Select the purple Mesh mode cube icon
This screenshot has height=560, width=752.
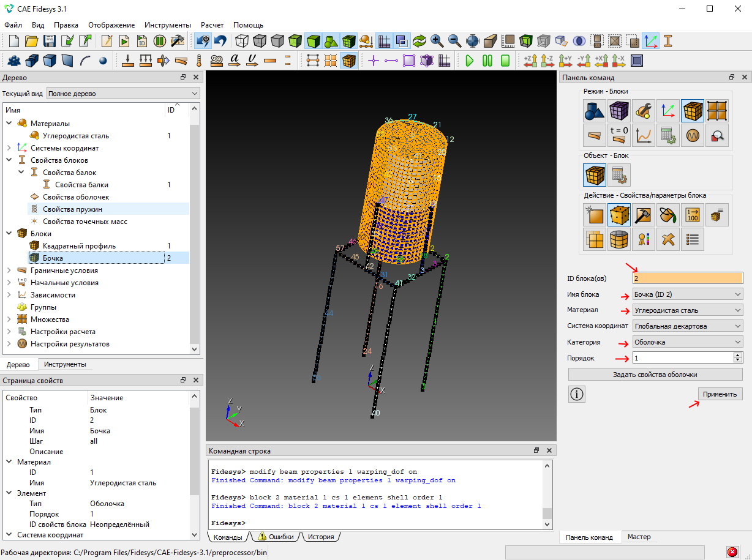tap(619, 111)
